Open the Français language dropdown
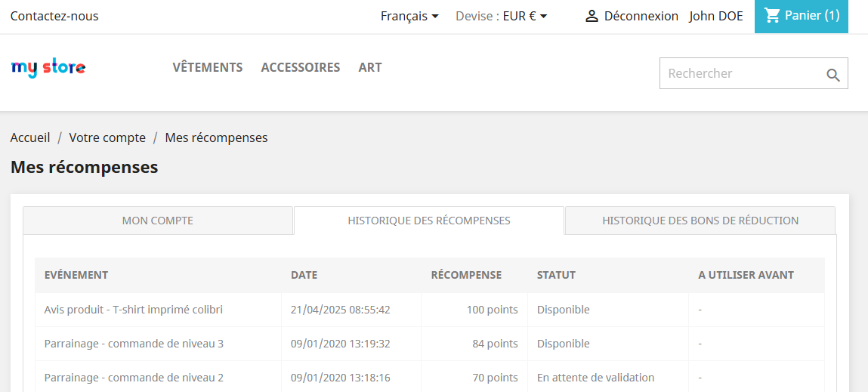This screenshot has height=392, width=868. [x=409, y=16]
